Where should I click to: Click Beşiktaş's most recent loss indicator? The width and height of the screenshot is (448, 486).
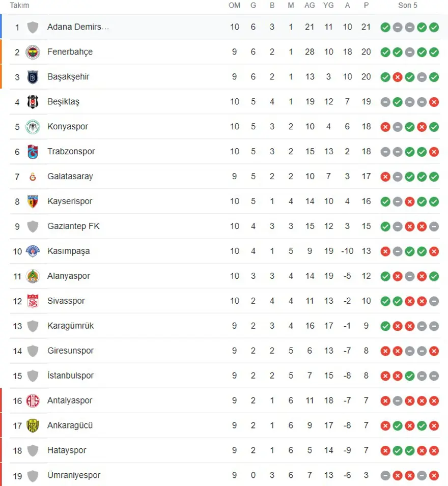point(434,102)
